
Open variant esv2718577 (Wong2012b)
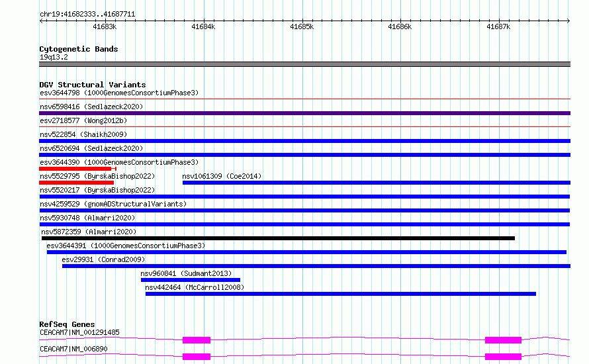click(83, 120)
